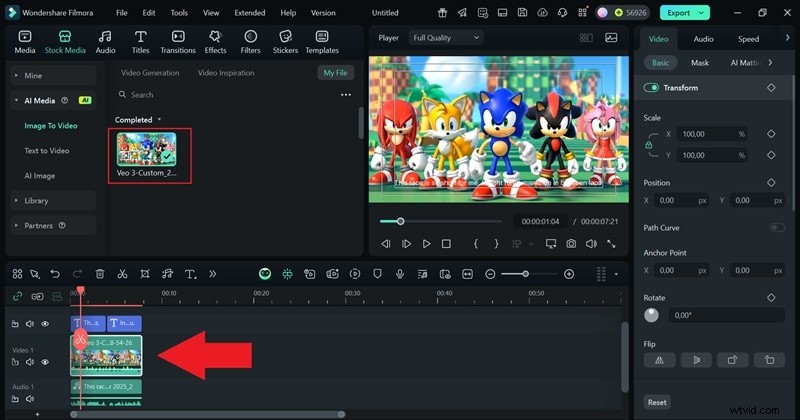Open the Tools menu

point(179,13)
